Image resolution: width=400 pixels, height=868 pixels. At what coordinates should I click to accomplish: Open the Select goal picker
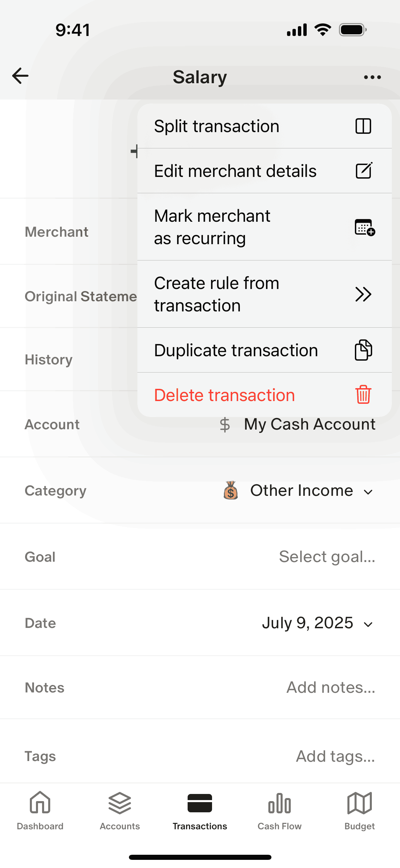coord(327,557)
